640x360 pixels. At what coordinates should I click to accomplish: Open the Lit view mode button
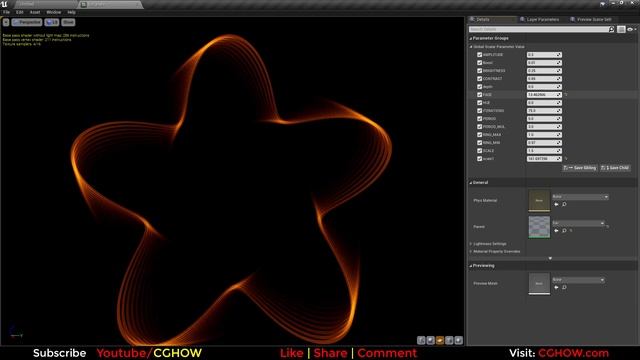coord(52,22)
